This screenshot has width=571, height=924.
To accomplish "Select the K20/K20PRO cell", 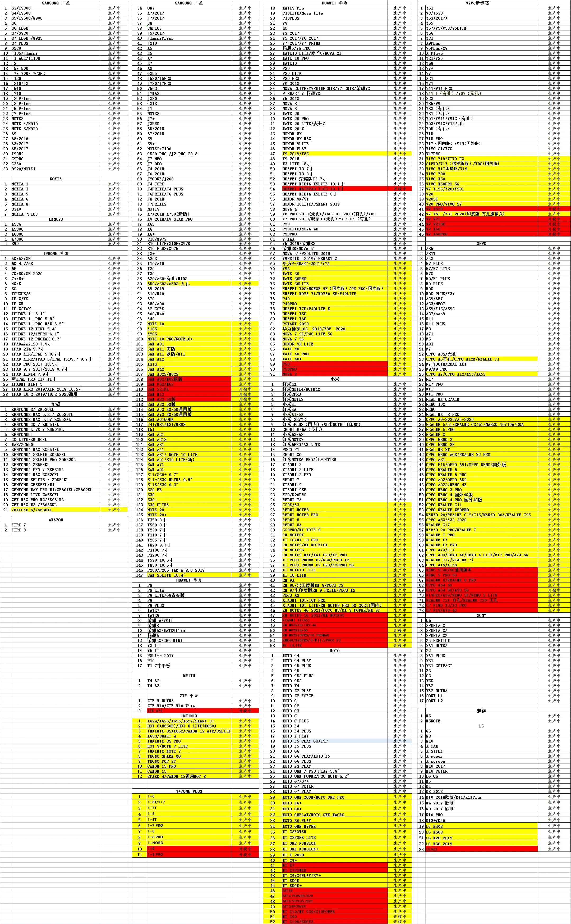I will click(335, 495).
